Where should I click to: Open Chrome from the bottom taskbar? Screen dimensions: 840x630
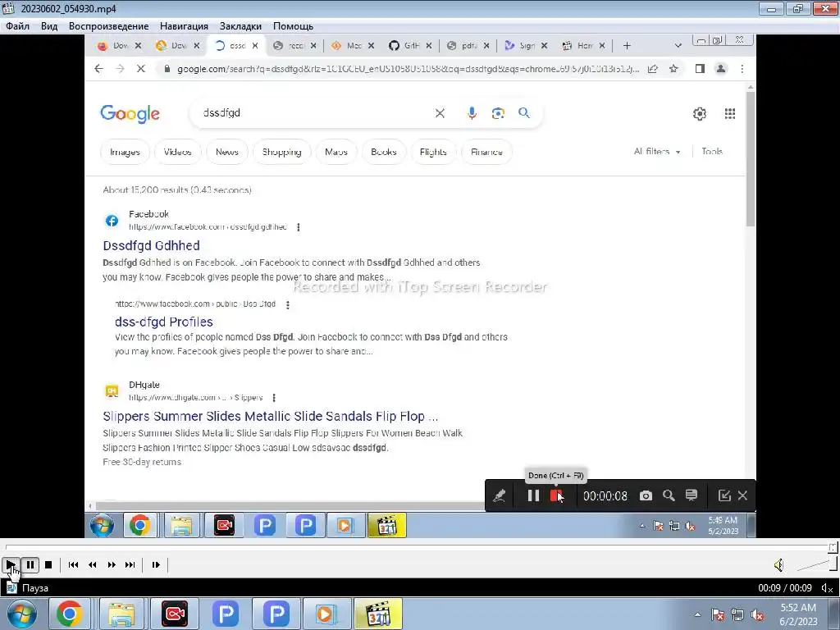tap(70, 614)
